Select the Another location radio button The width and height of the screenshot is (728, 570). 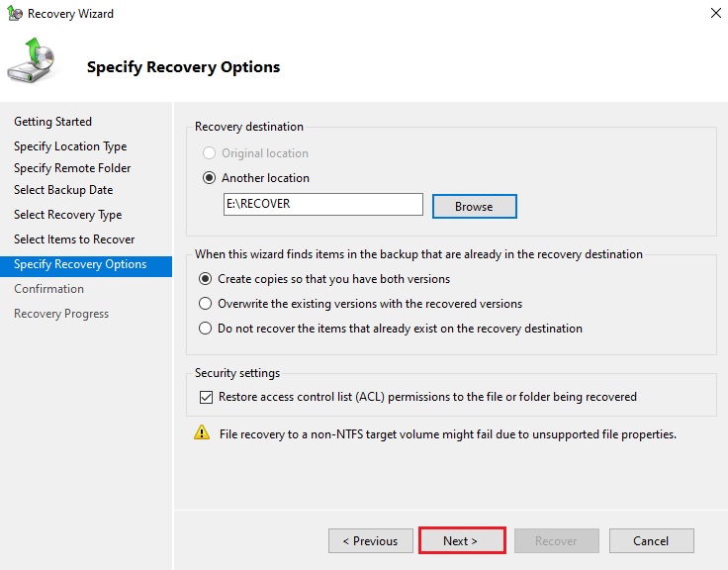208,178
